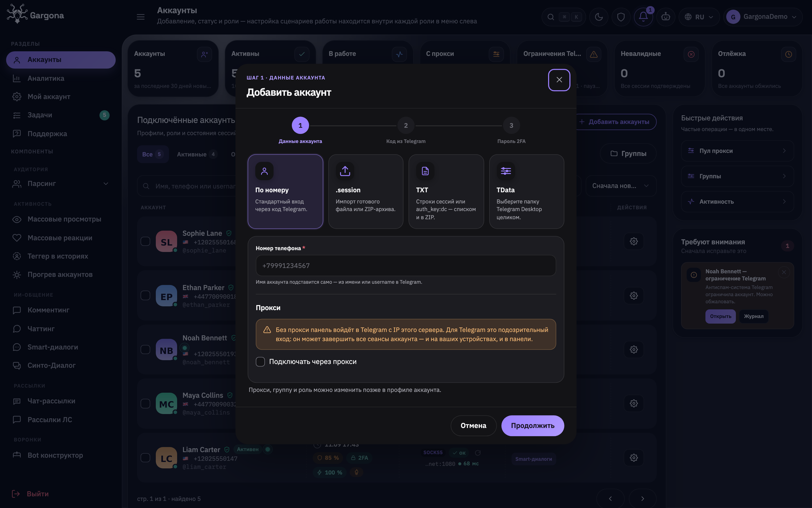Open Задачи in the sidebar

pos(61,115)
